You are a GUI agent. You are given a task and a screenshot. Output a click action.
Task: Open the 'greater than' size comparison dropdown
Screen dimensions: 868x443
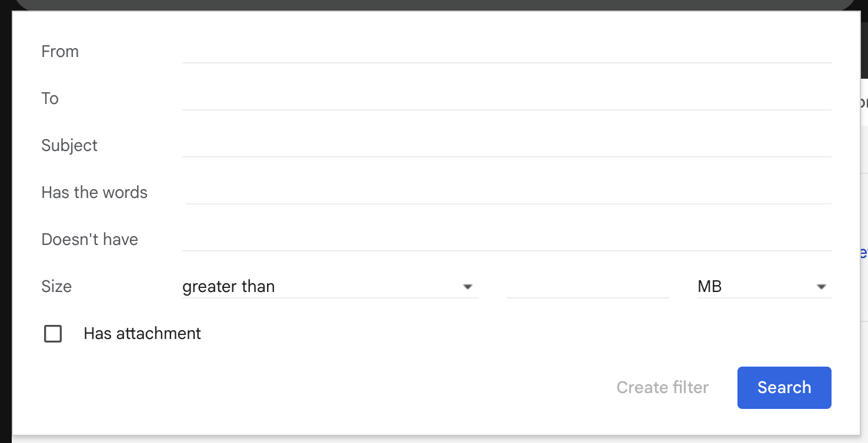[x=330, y=287]
